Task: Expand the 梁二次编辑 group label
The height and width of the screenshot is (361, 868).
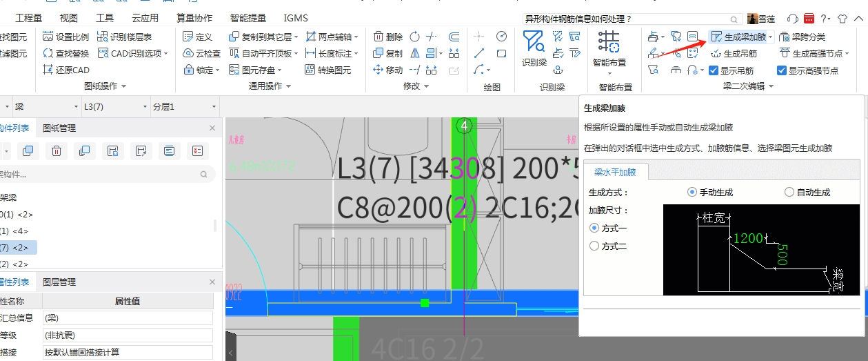Action: coord(748,86)
